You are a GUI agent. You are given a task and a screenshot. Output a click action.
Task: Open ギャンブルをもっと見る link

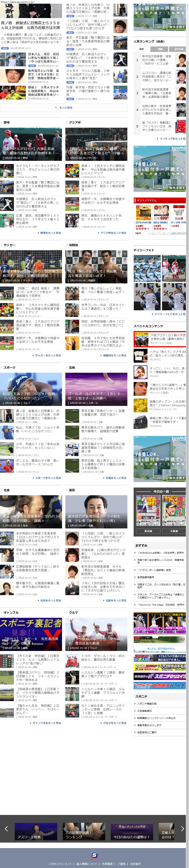46,723
